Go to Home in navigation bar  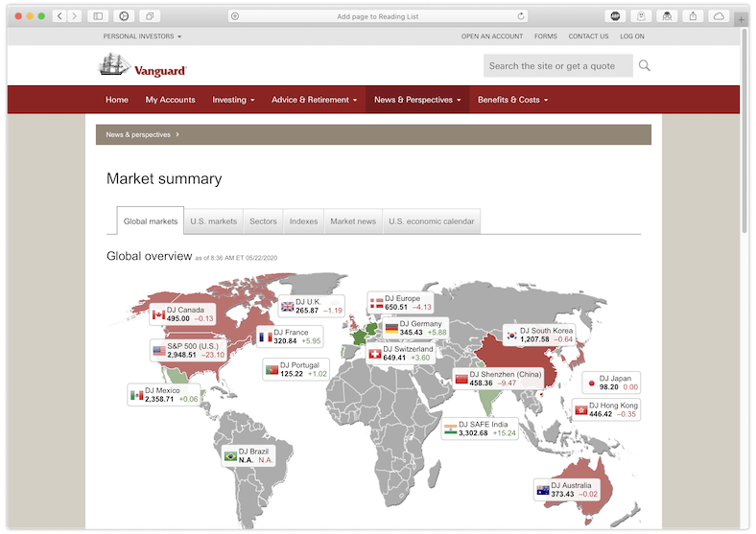tap(117, 100)
